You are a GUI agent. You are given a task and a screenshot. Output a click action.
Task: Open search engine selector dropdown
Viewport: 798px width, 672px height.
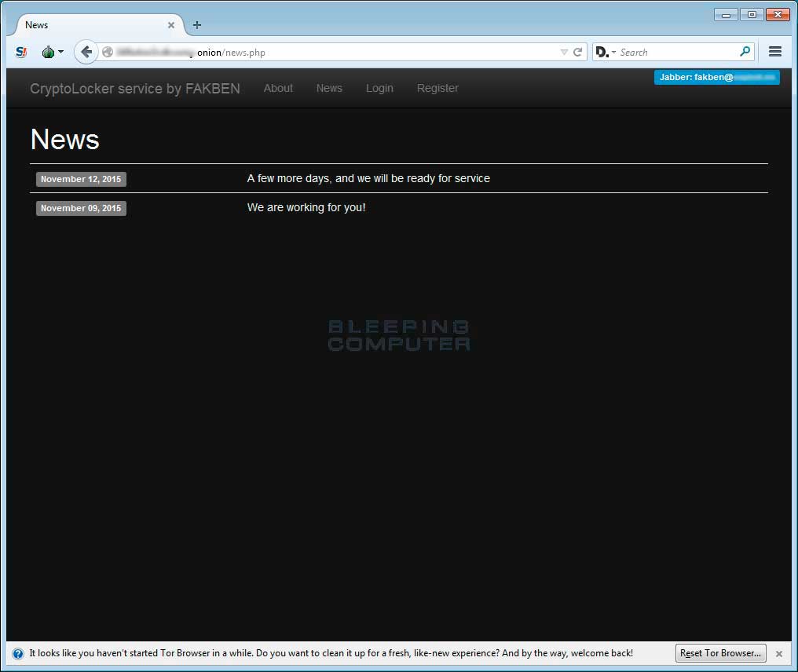pos(606,53)
